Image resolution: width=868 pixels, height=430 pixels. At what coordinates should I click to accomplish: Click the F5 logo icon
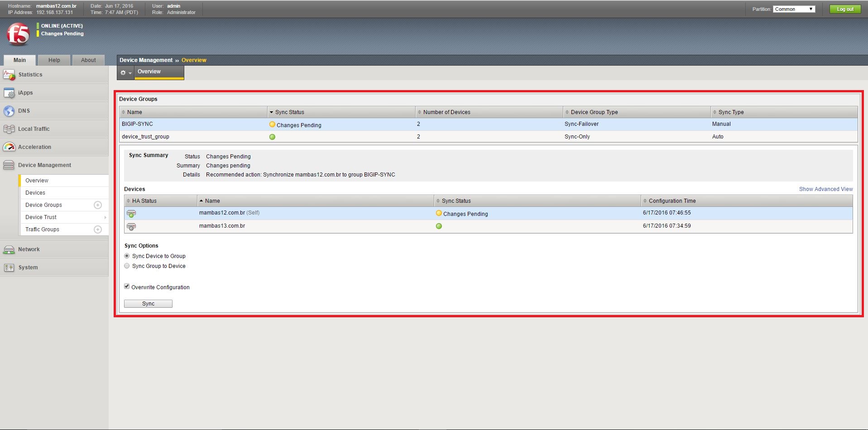pos(18,34)
